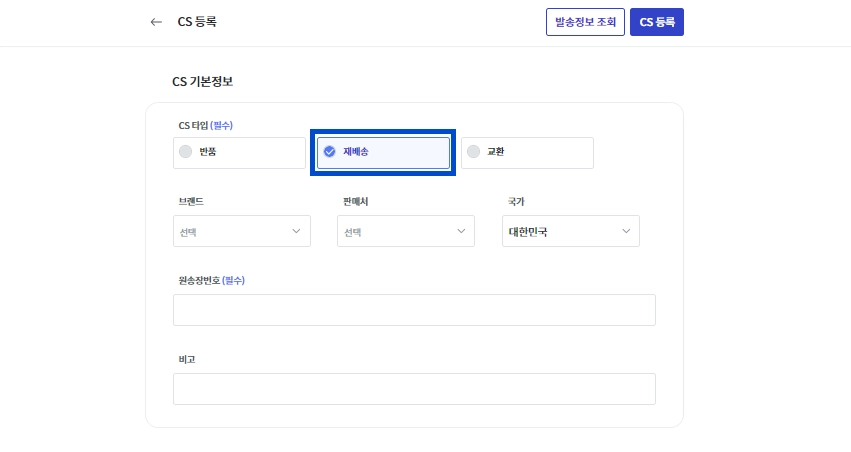The width and height of the screenshot is (851, 452).
Task: Focus the 원송장번호 input field
Action: 414,310
